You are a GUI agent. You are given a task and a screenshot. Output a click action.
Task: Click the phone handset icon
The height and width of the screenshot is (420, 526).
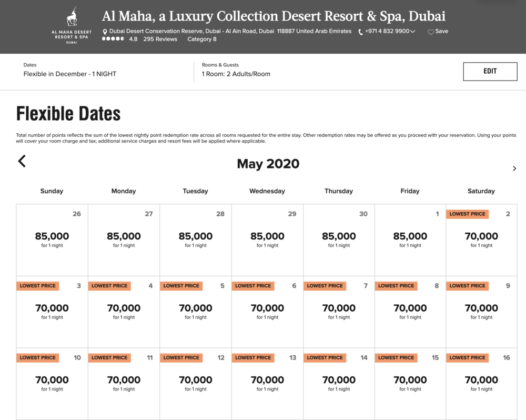[360, 32]
